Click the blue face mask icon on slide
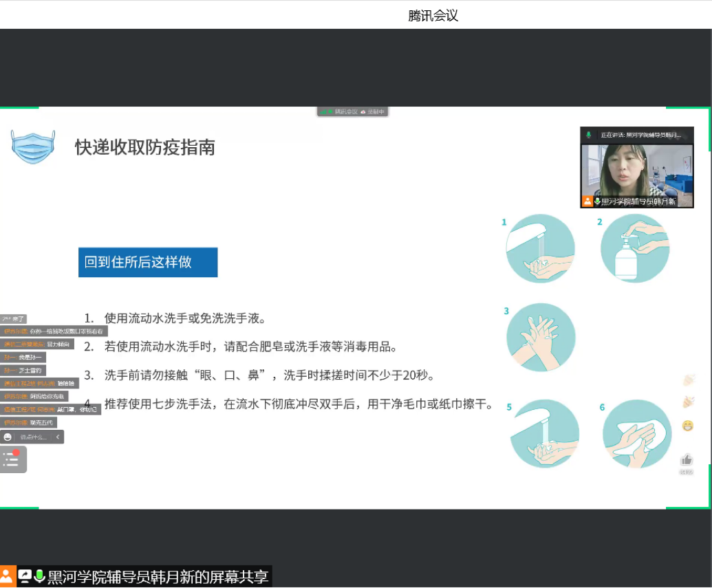The height and width of the screenshot is (588, 712). pos(32,146)
